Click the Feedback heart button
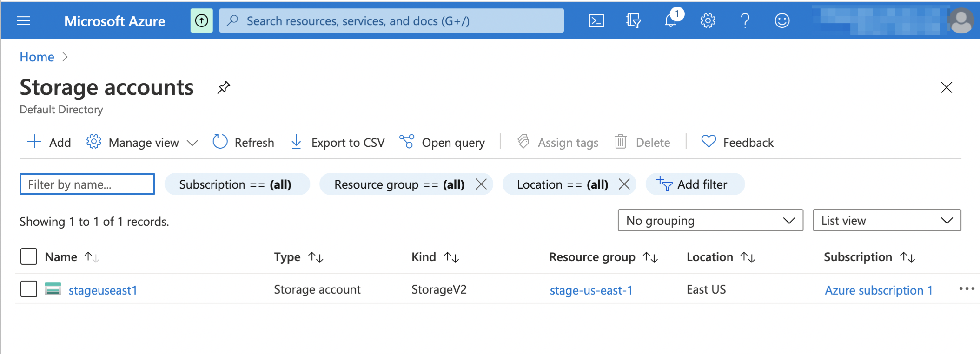Screen dimensions: 980x354 pyautogui.click(x=737, y=142)
